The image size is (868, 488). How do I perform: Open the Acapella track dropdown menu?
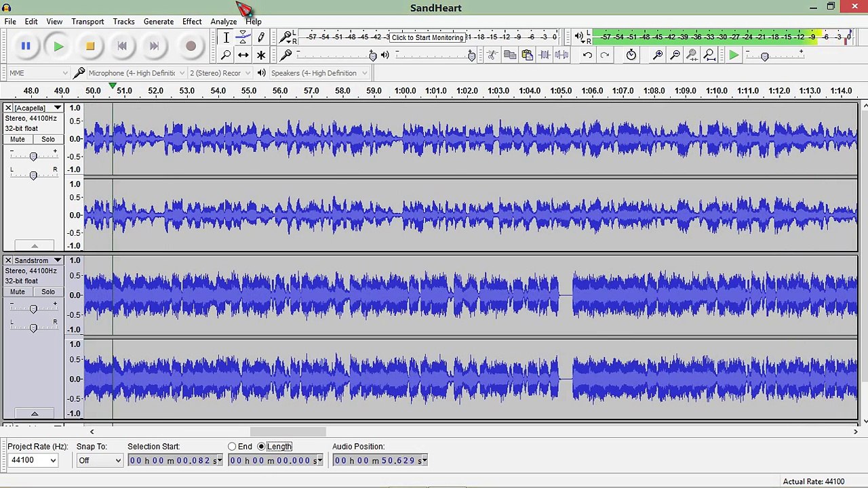coord(58,108)
